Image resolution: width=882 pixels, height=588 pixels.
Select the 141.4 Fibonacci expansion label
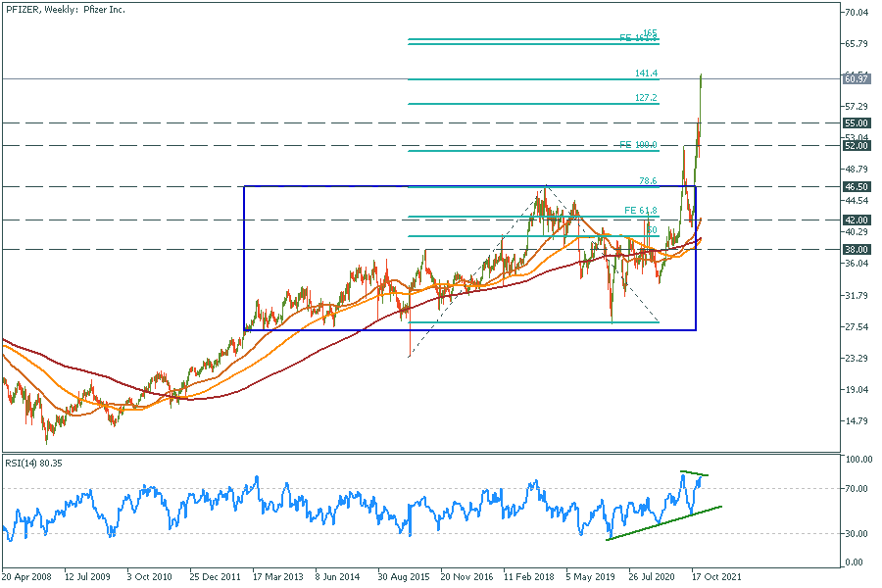point(646,73)
